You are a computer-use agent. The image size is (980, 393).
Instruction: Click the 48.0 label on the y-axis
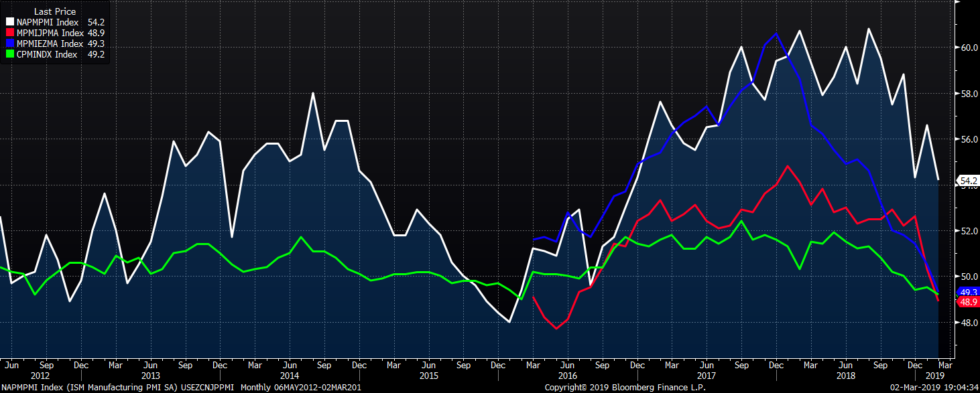[x=969, y=322]
